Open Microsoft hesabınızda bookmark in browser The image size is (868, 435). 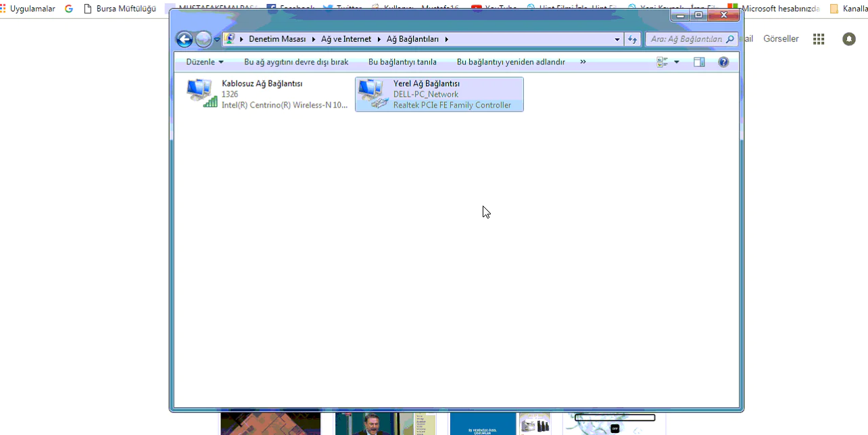[774, 9]
